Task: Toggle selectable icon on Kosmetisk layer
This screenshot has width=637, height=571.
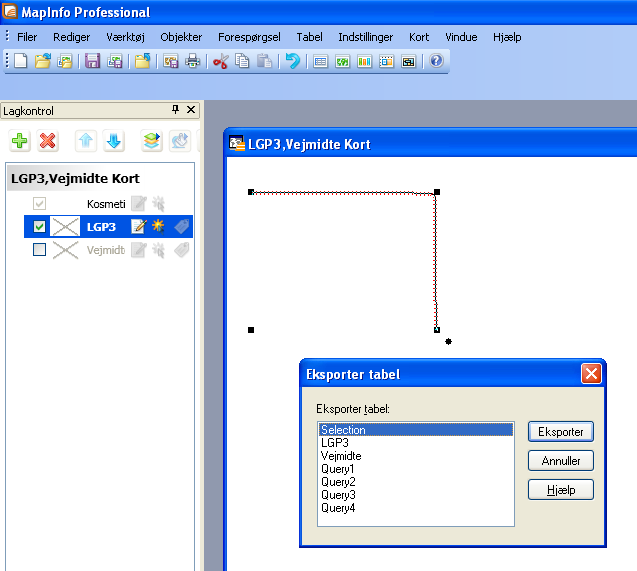Action: (158, 203)
